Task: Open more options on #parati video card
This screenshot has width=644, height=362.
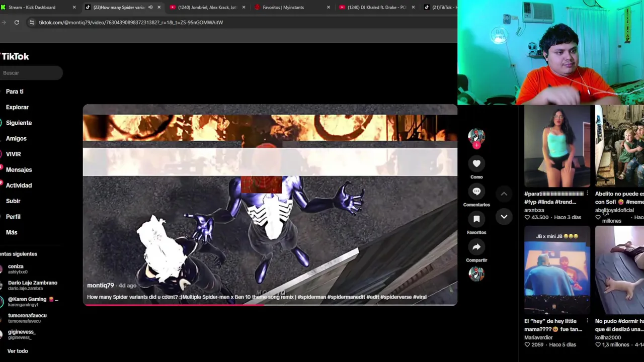Action: click(587, 194)
